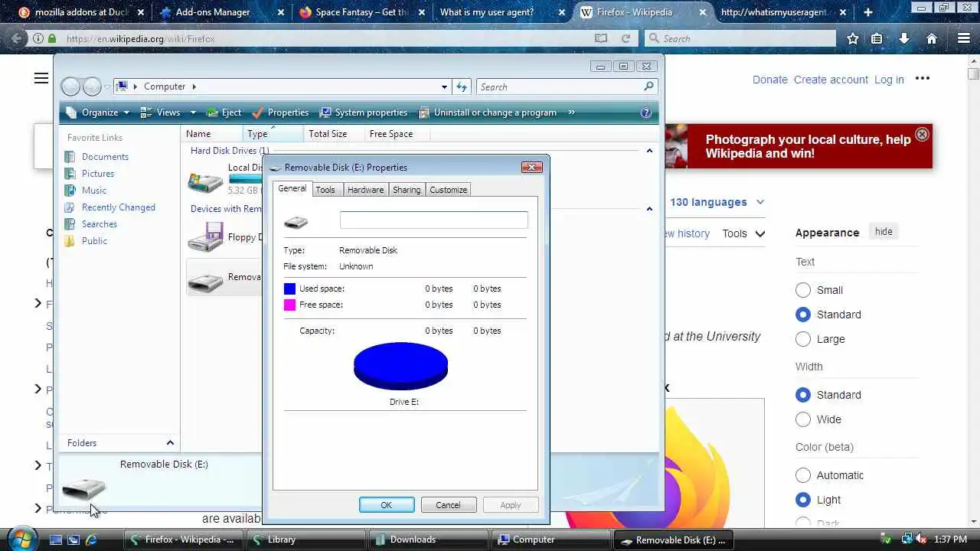Switch to Customize tab in Properties dialog
The image size is (980, 551).
(448, 190)
